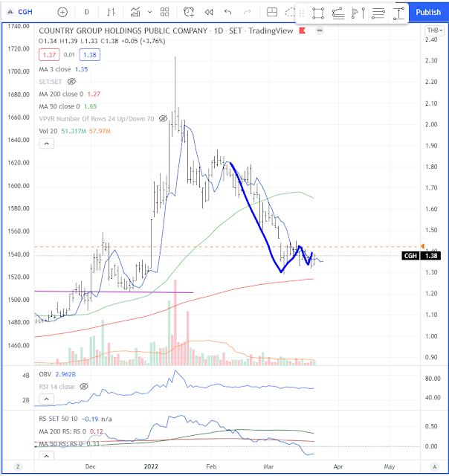Click the red flag next to chart title
This screenshot has height=476, width=449.
302,30
